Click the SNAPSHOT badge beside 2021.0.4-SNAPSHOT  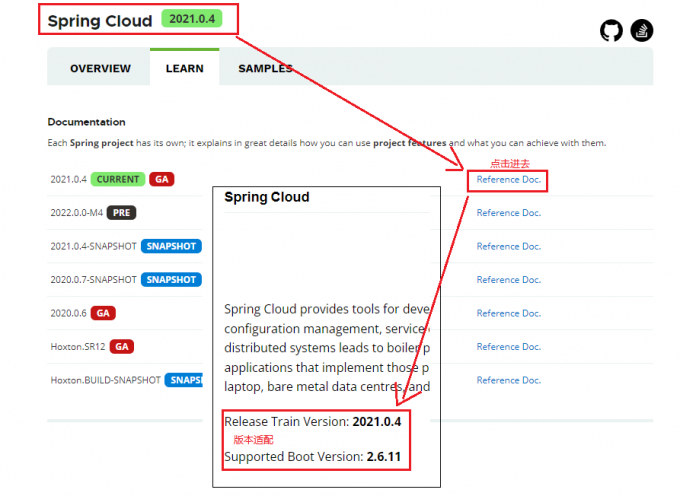click(x=171, y=246)
